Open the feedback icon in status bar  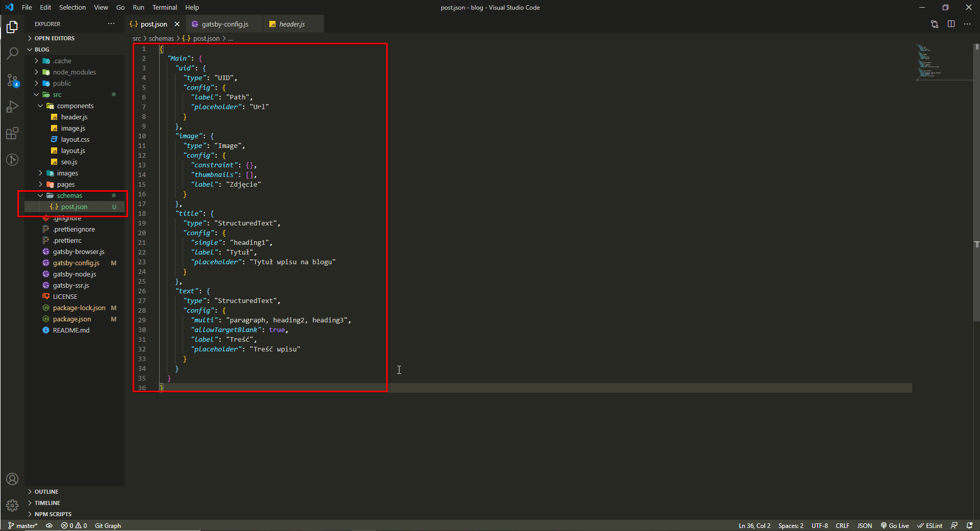point(954,525)
